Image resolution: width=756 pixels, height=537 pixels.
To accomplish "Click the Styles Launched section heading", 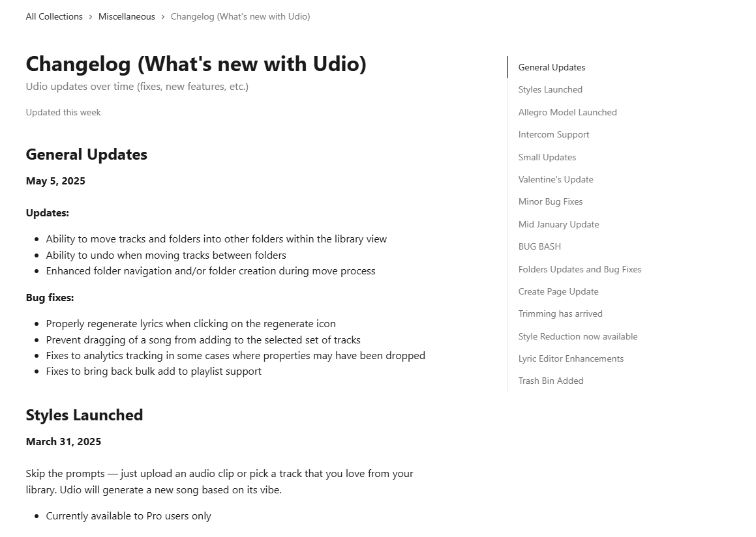I will pyautogui.click(x=84, y=415).
